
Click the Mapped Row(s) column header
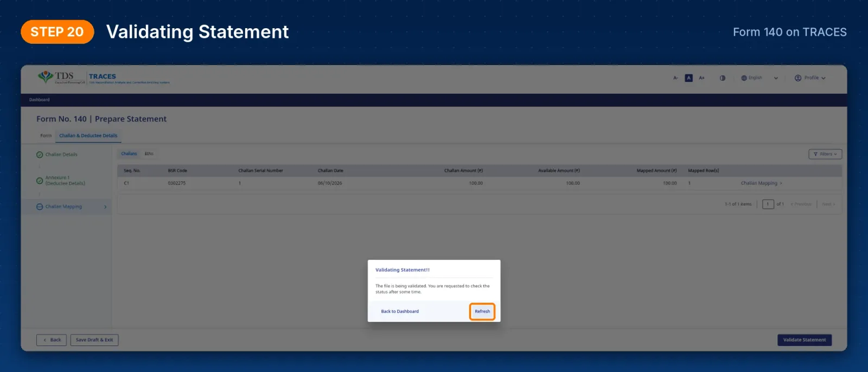(704, 170)
